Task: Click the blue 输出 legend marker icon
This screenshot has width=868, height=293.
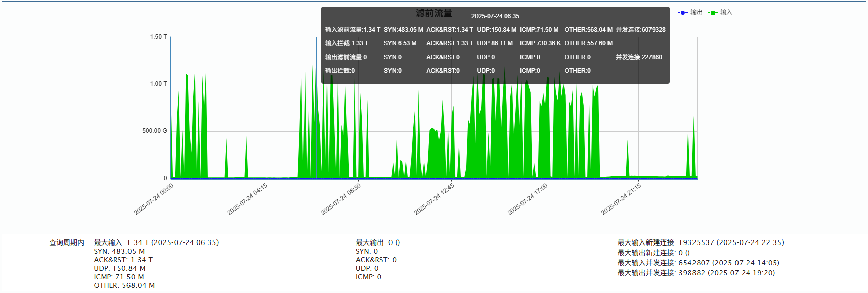Action: pos(682,13)
